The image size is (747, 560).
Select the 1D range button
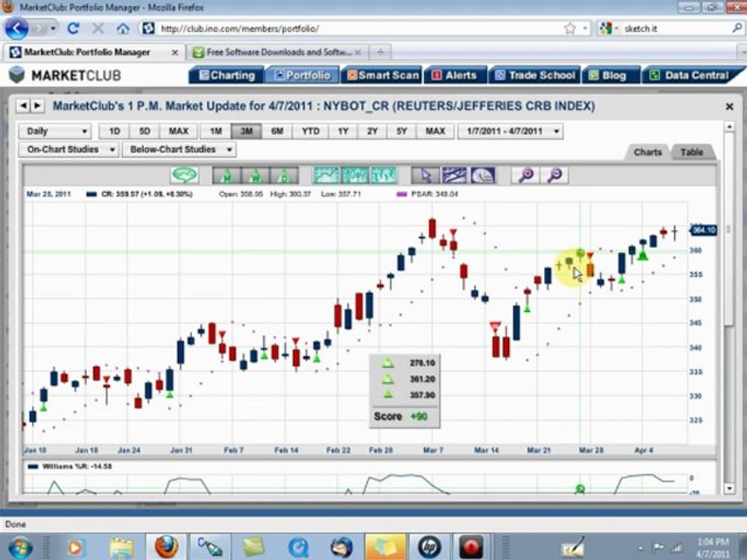click(114, 131)
